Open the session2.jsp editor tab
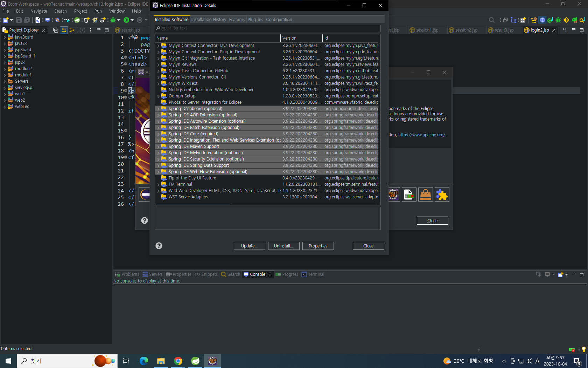This screenshot has height=368, width=588. 463,30
